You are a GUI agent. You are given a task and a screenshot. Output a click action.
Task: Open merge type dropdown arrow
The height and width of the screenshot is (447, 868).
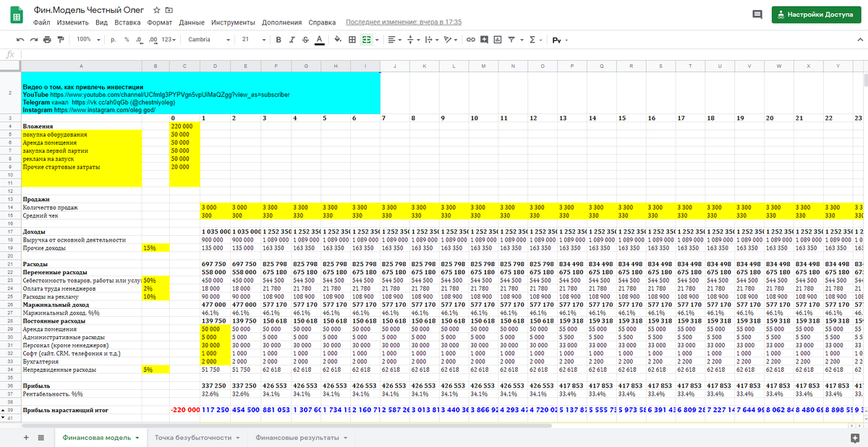tap(377, 40)
